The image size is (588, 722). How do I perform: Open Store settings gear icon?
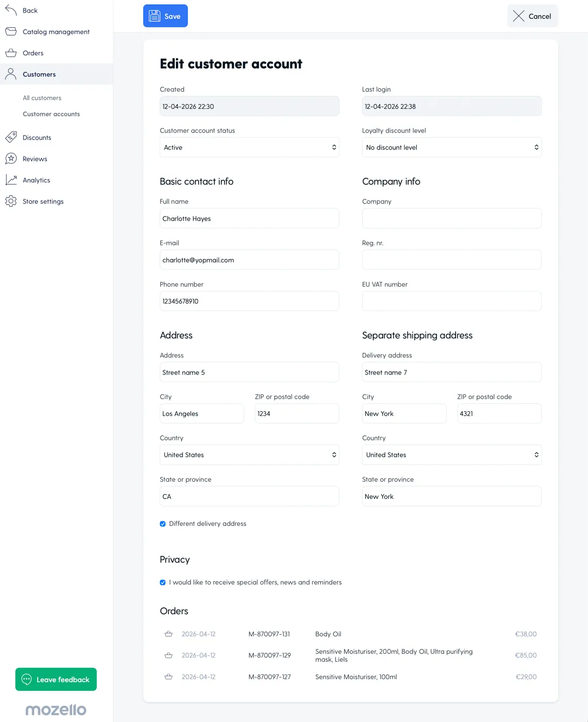[x=11, y=201]
